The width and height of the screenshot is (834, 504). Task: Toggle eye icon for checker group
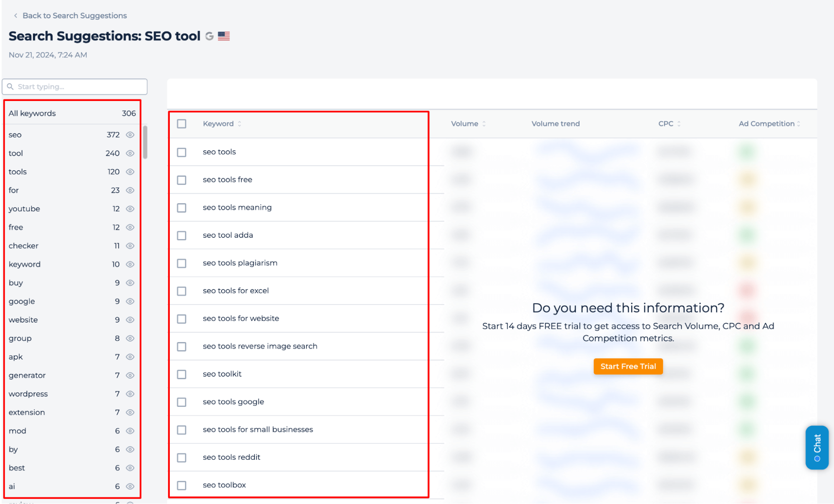[130, 246]
